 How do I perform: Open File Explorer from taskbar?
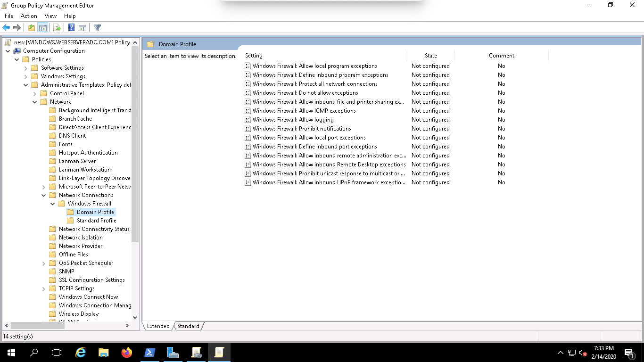pos(104,352)
